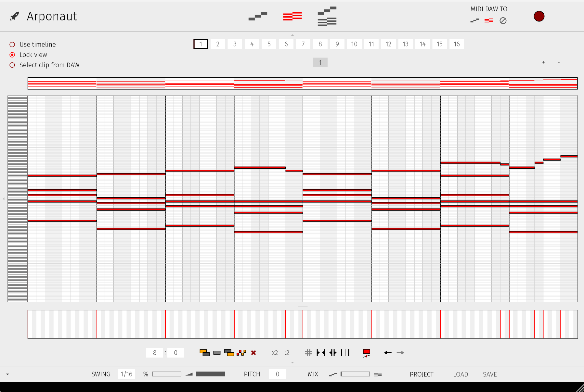Expand the options below the x2 control
Screen dimensions: 584x392
pos(292,362)
